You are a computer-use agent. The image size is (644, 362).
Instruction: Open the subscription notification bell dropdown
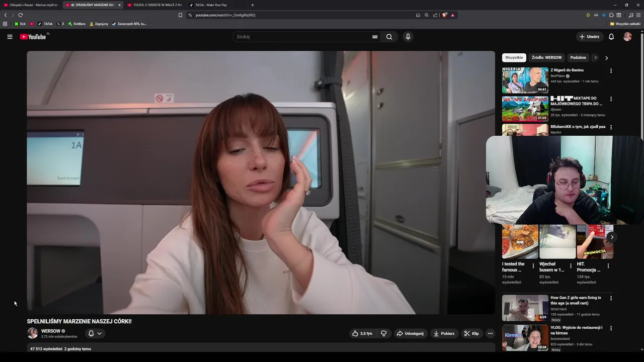coord(95,333)
